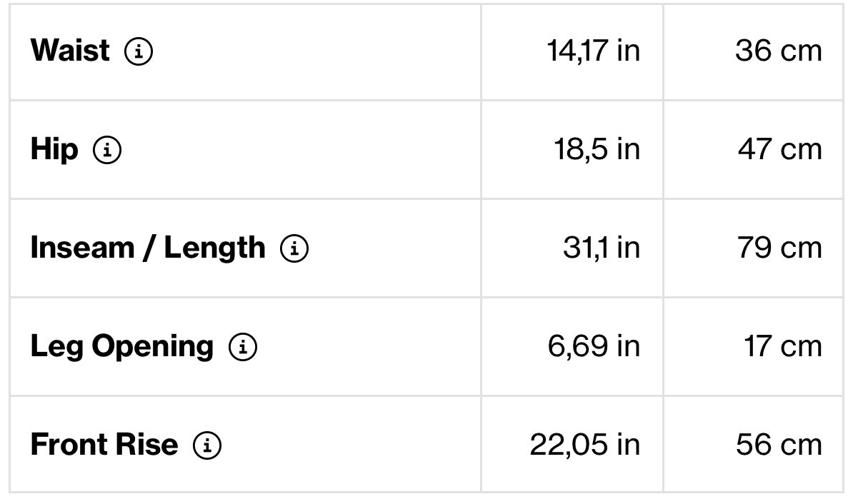Click the 22,05 in front rise value
This screenshot has width=853, height=504.
tap(585, 445)
